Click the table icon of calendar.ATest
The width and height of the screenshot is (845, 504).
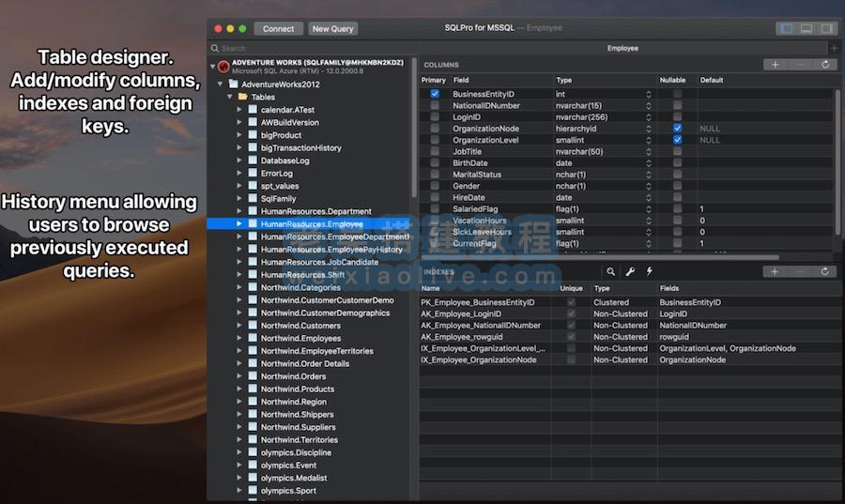253,109
